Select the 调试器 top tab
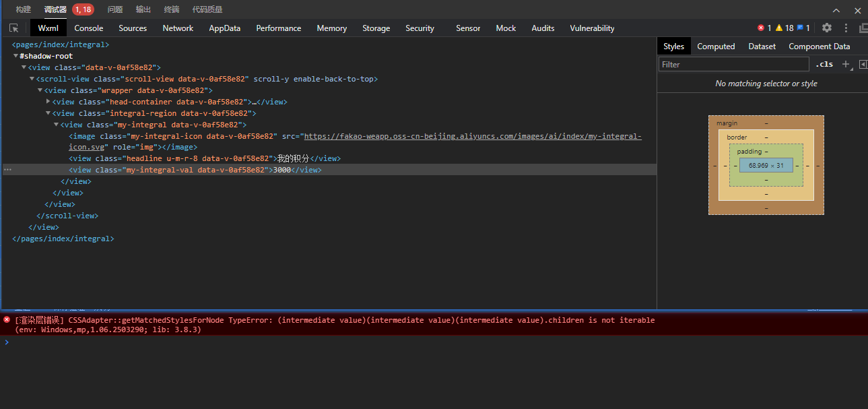 pos(56,9)
